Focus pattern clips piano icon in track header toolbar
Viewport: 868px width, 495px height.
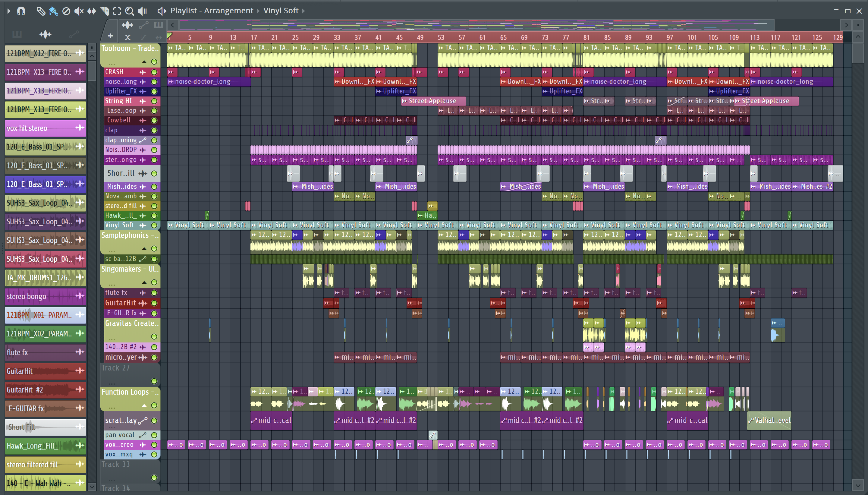click(158, 25)
